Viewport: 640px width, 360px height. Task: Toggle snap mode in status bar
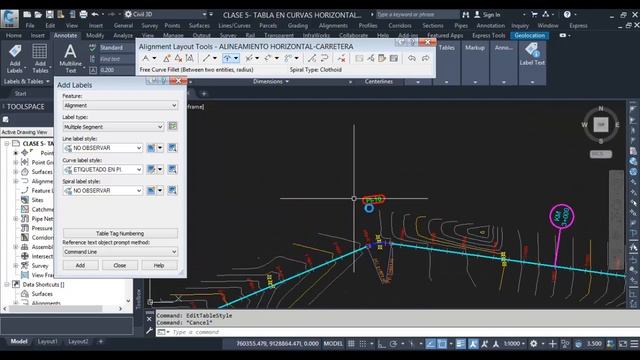coord(362,344)
